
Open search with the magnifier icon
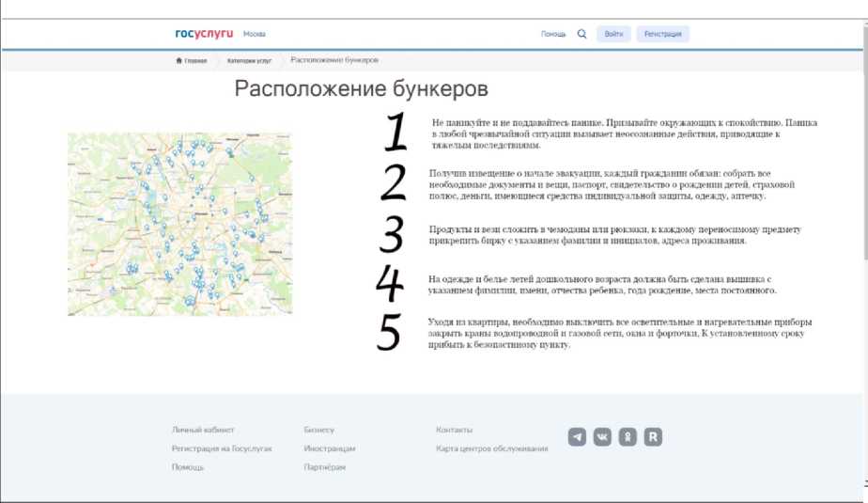point(581,34)
